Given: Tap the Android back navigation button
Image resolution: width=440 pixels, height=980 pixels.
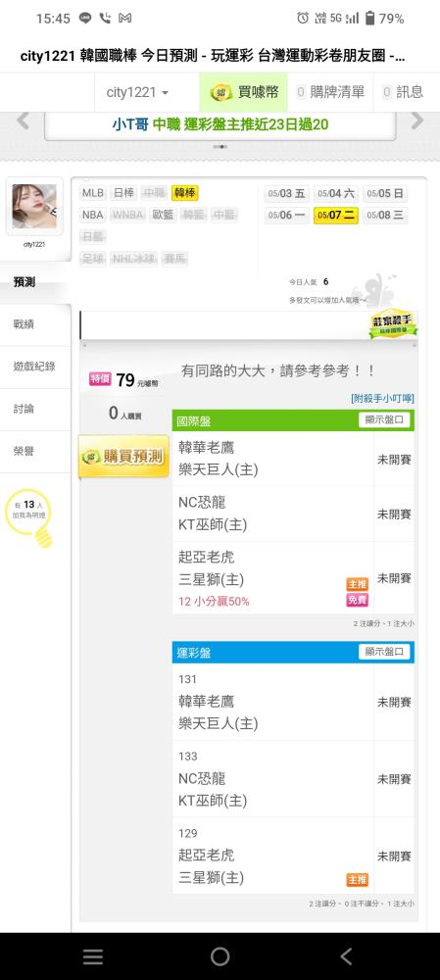Looking at the screenshot, I should tap(346, 955).
